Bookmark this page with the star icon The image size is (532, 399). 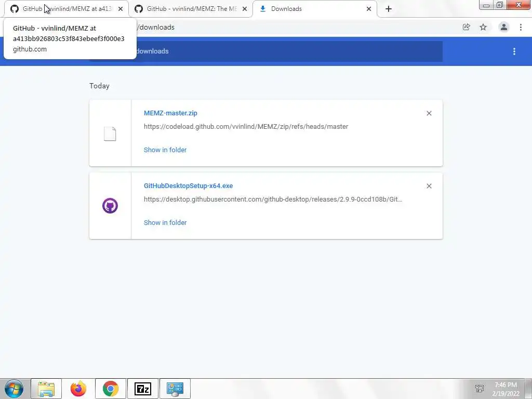point(483,27)
